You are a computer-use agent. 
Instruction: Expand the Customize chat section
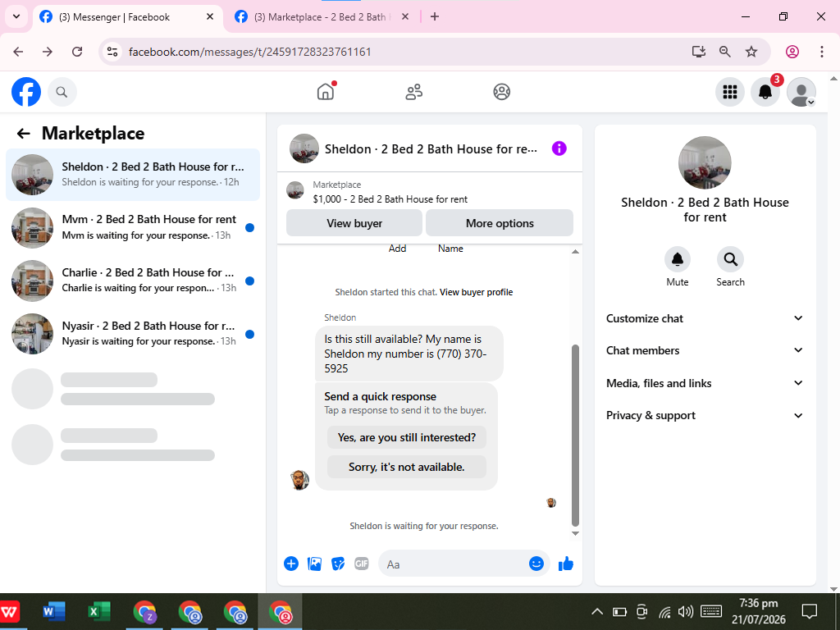(705, 318)
